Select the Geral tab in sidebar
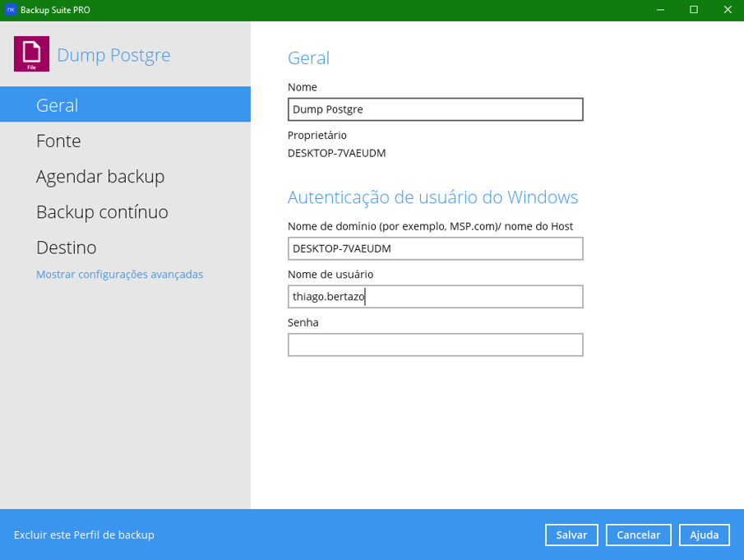Viewport: 744px width, 560px height. [58, 105]
